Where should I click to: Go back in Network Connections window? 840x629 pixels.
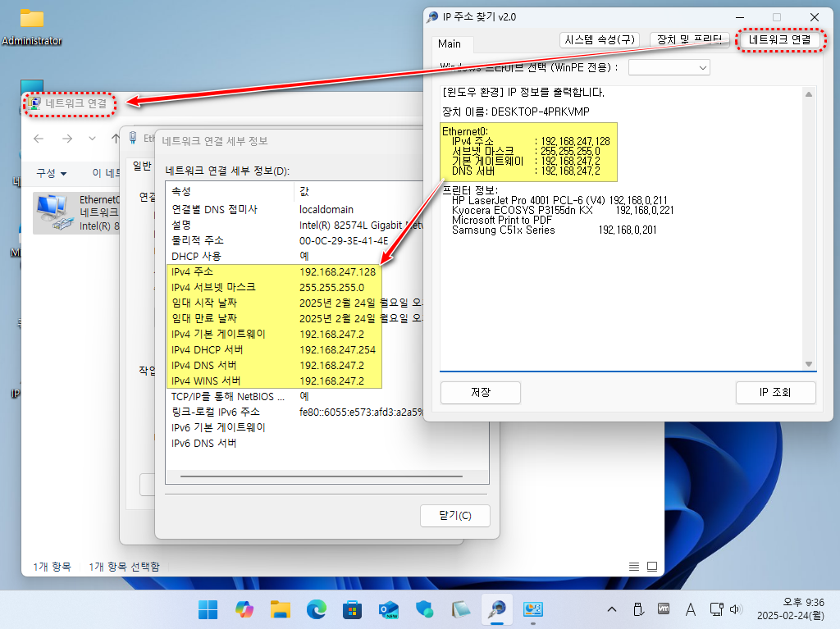(39, 139)
